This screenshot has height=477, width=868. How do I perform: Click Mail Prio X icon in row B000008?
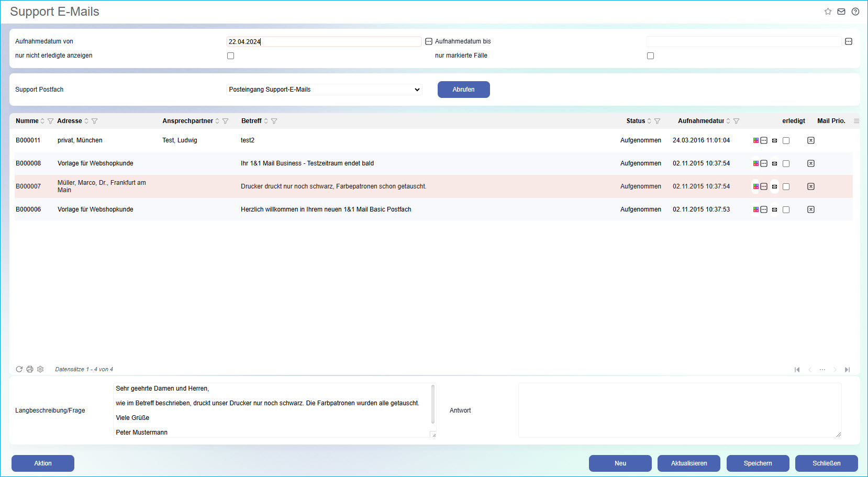[x=811, y=163]
